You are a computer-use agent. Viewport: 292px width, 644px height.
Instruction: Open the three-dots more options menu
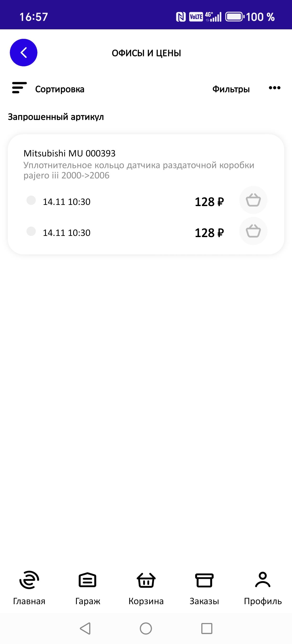tap(275, 88)
